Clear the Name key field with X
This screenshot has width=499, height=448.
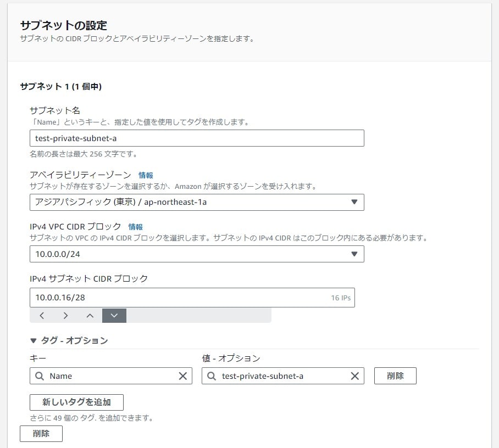pos(183,376)
